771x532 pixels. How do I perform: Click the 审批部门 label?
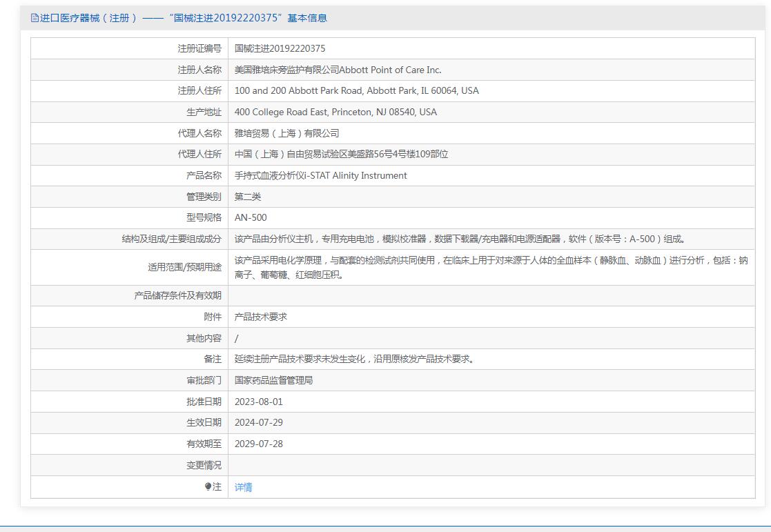204,380
